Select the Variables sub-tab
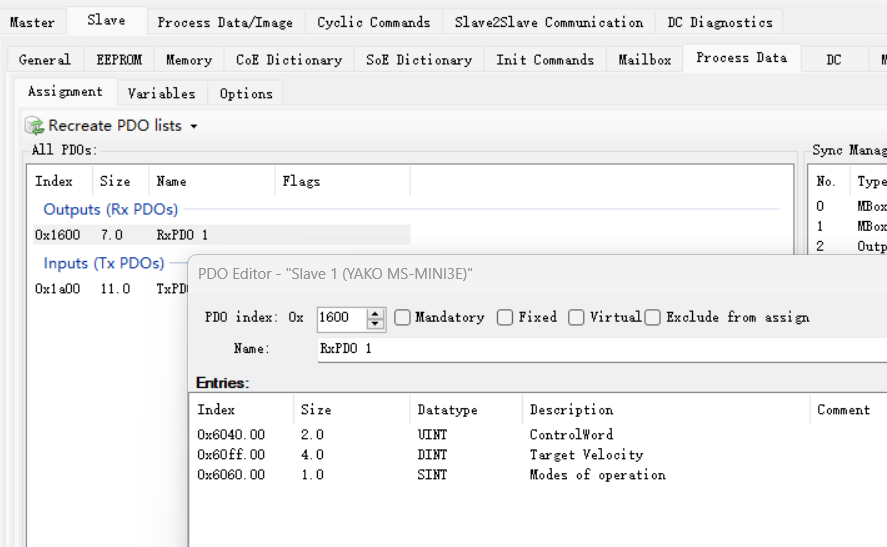The width and height of the screenshot is (887, 547). [161, 93]
